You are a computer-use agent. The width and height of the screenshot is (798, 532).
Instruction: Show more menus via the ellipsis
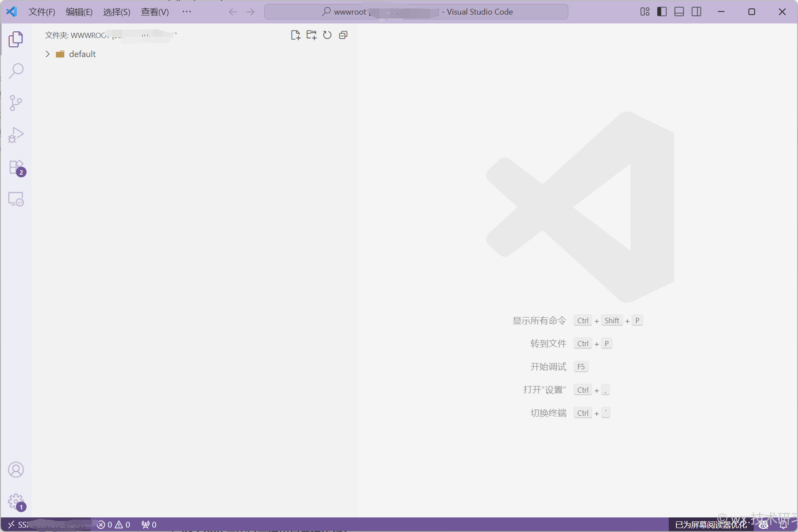coord(187,11)
